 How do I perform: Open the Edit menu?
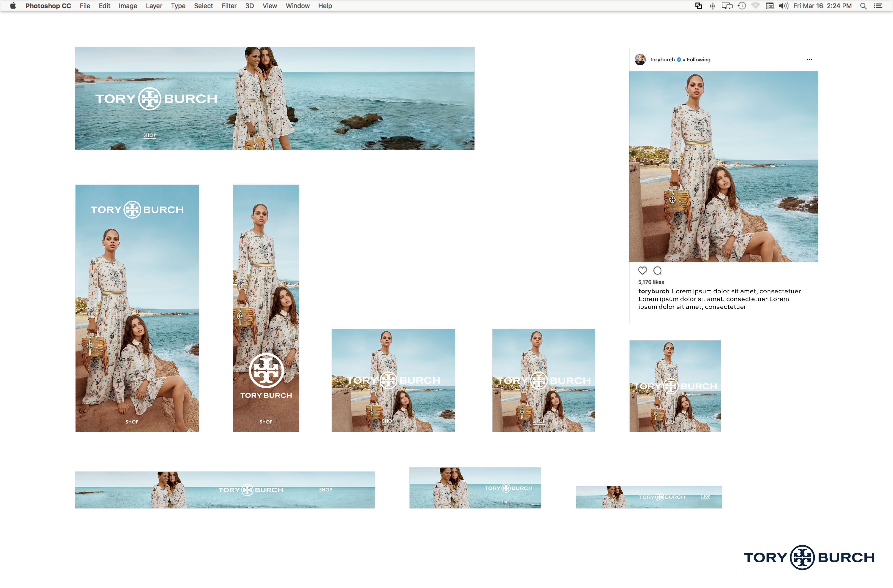[104, 6]
